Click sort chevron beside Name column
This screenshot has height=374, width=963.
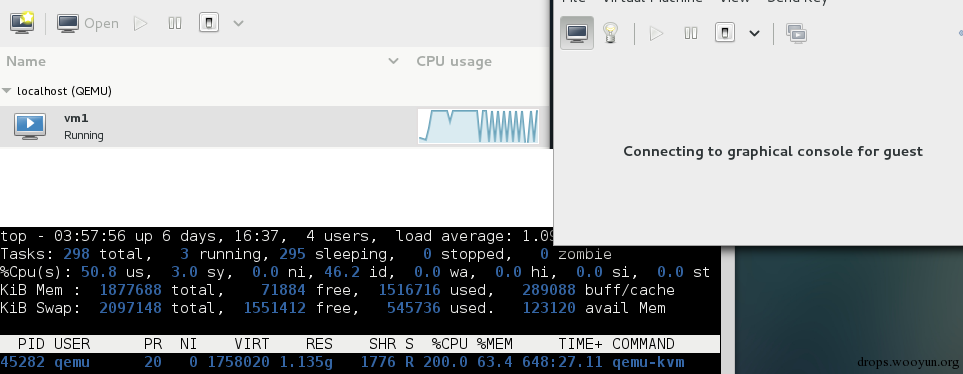393,61
